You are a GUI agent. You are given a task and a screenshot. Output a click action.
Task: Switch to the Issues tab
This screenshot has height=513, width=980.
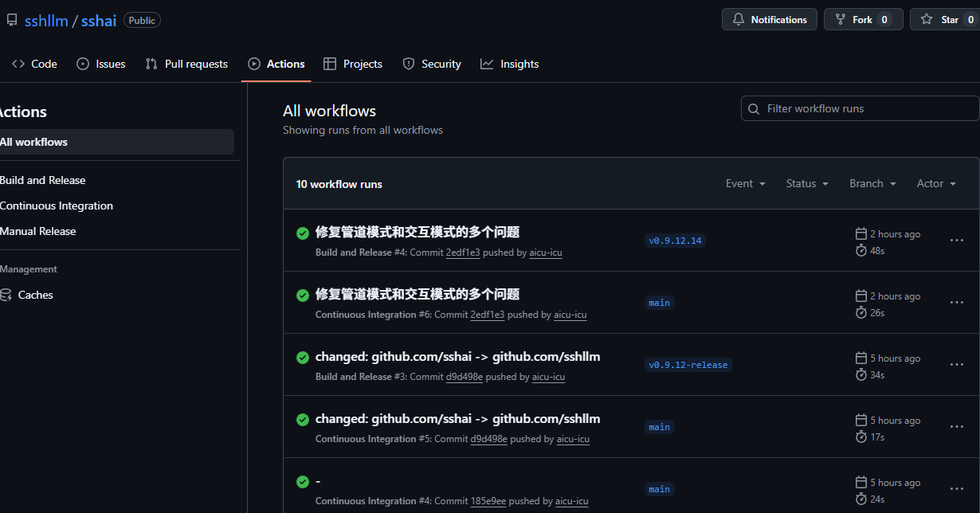(101, 64)
